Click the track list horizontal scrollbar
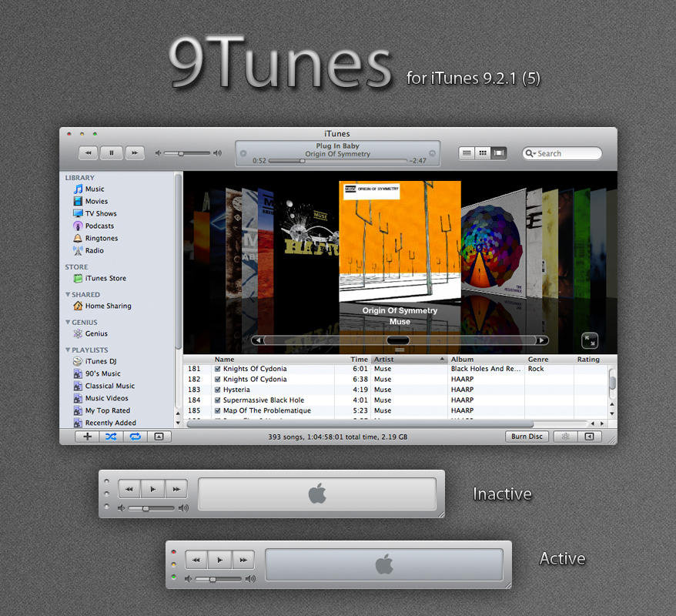The height and width of the screenshot is (616, 676). tap(360, 423)
